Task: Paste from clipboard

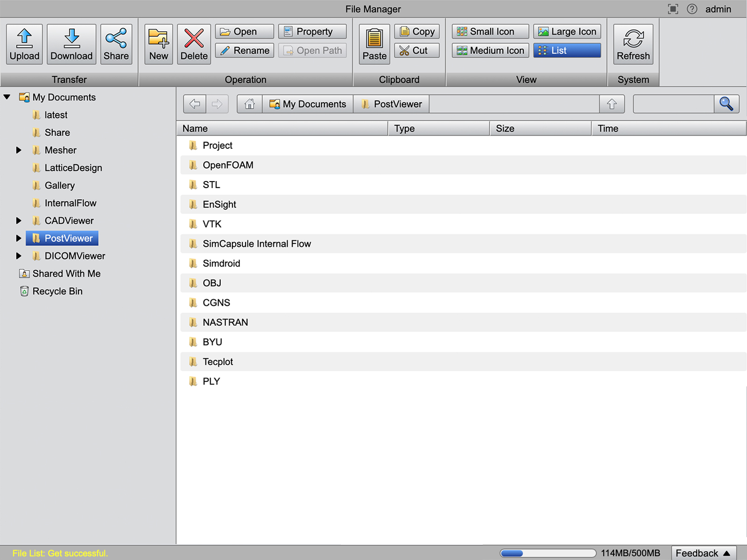Action: [374, 44]
